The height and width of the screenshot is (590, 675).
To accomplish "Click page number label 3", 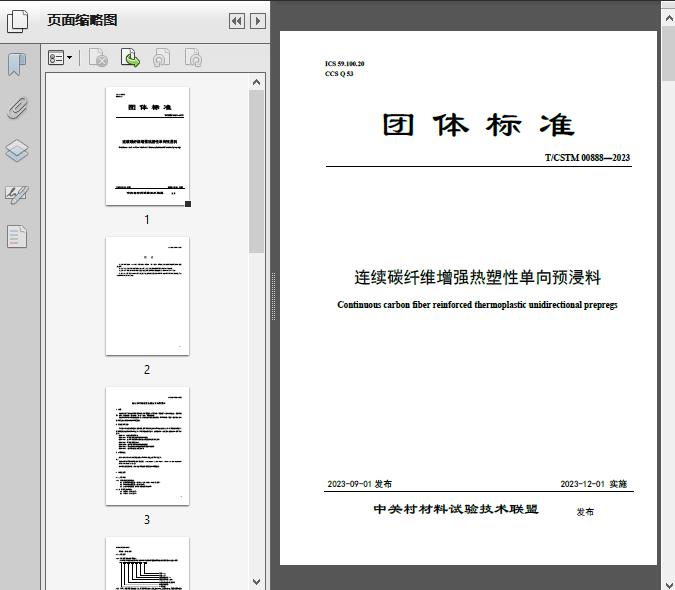I will (x=147, y=520).
